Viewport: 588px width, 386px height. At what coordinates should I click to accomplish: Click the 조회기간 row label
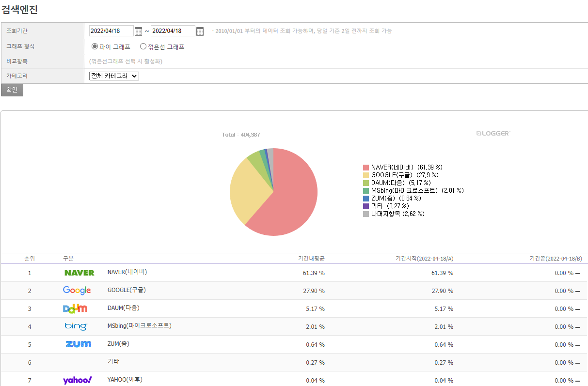click(17, 31)
